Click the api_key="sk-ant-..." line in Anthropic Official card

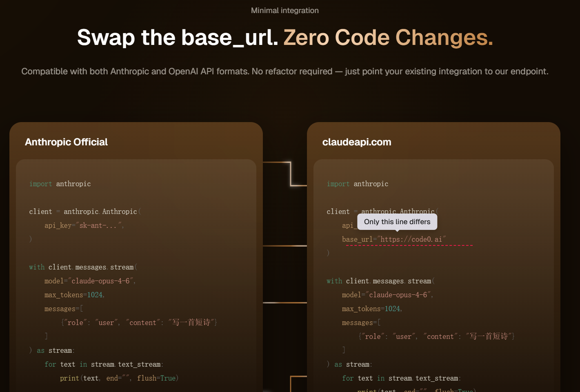pyautogui.click(x=84, y=225)
